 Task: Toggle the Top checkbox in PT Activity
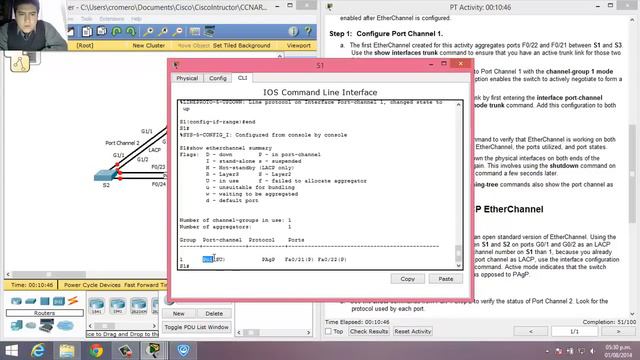329,331
